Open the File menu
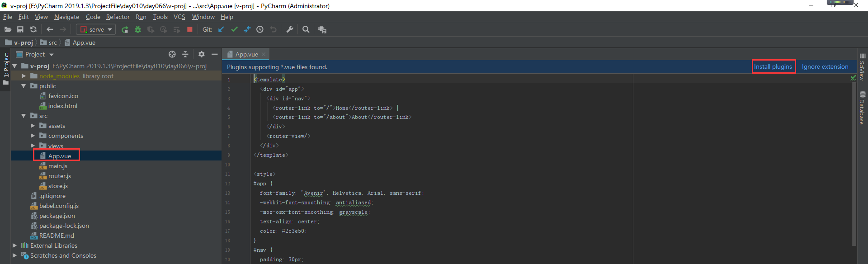This screenshot has width=868, height=264. [x=8, y=17]
